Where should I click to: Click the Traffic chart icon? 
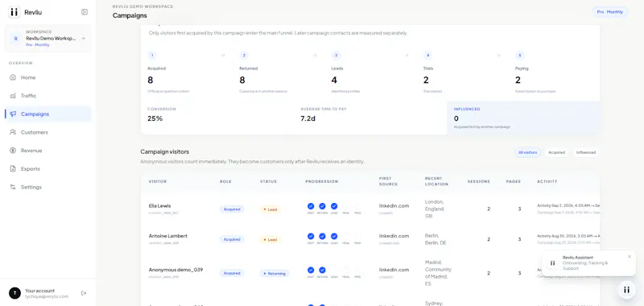[13, 96]
